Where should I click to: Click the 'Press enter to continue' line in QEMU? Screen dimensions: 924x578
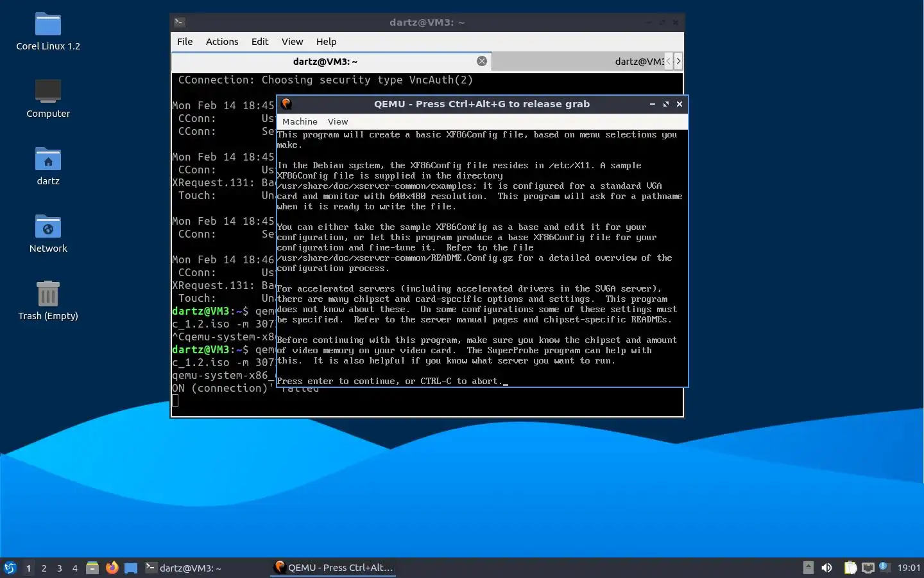pos(392,381)
